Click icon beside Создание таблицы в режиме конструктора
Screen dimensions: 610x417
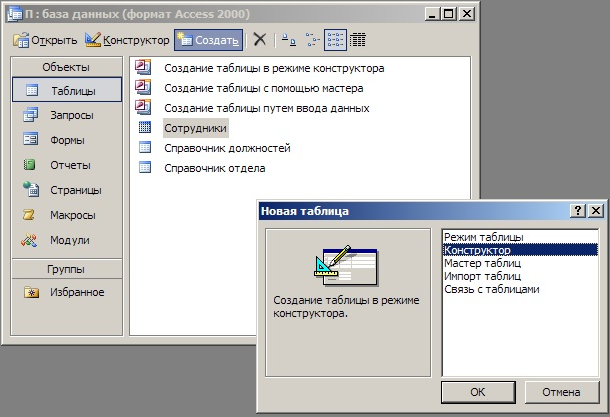click(143, 67)
